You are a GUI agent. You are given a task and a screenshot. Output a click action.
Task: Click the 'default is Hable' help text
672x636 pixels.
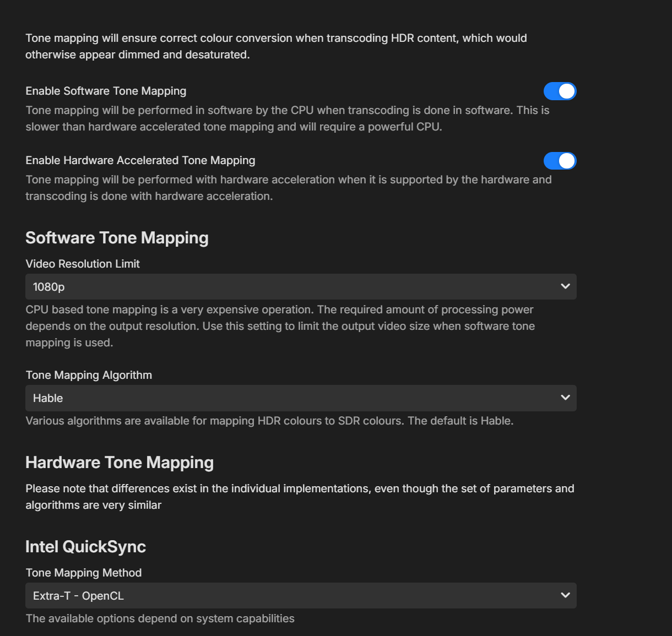(x=269, y=421)
